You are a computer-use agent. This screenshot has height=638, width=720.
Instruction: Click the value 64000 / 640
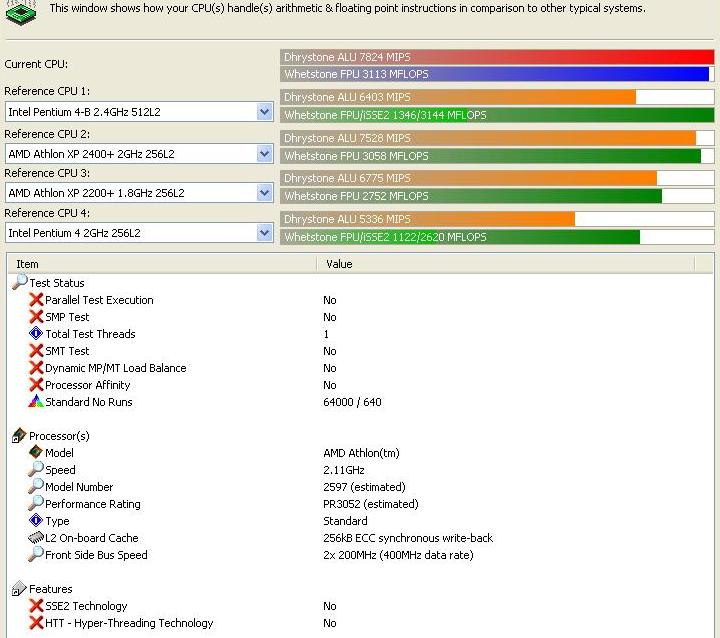[x=352, y=402]
